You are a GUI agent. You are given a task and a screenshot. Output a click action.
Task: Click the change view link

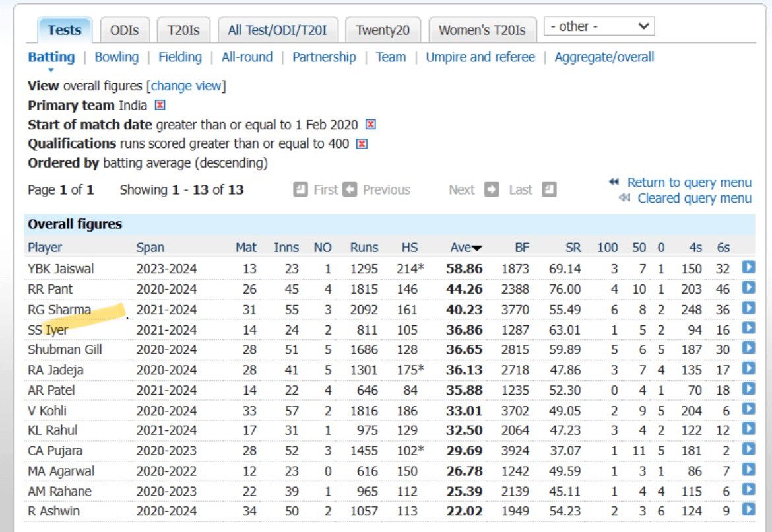click(186, 86)
